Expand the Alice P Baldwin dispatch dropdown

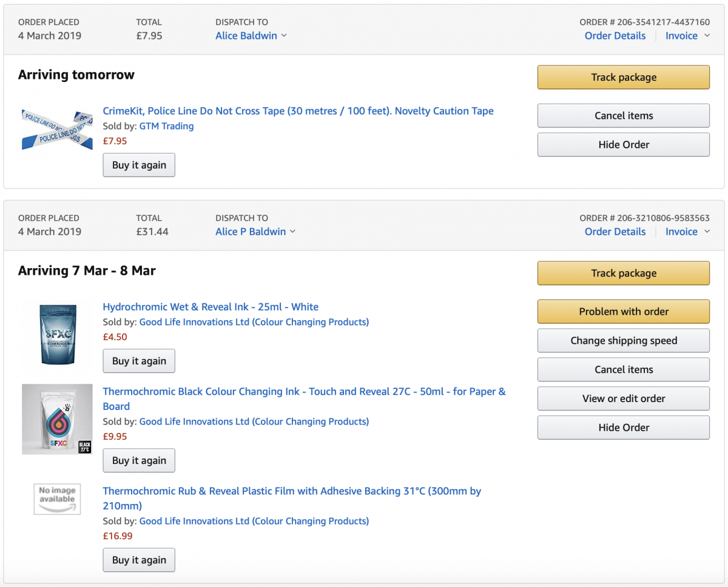pyautogui.click(x=255, y=232)
